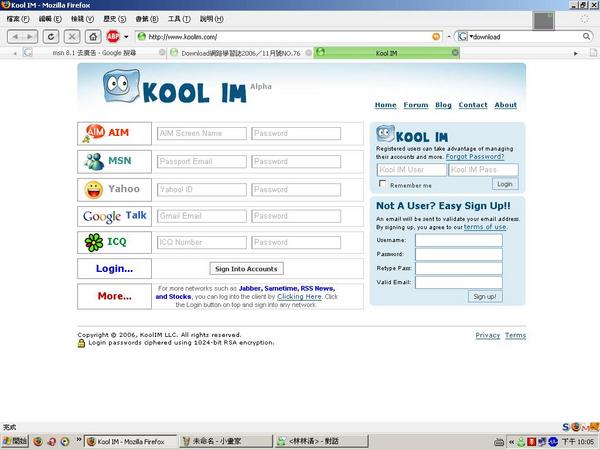
Task: Click the orange feed icon in address bar
Action: [436, 37]
